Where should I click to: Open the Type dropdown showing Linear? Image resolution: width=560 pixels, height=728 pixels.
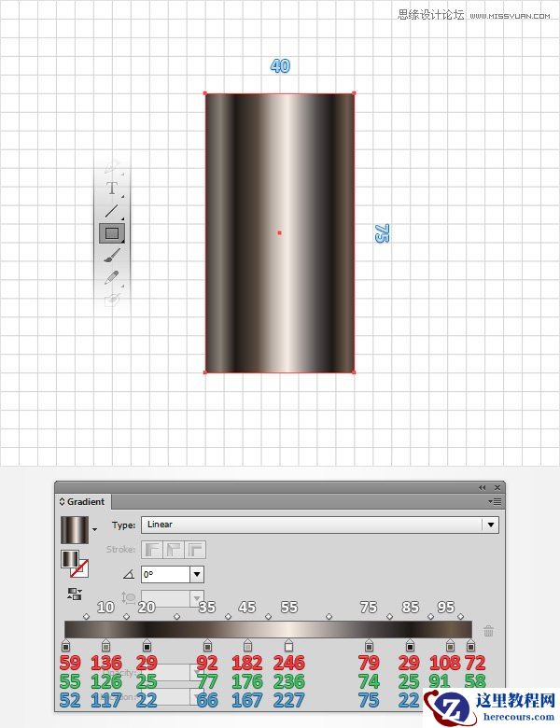tap(320, 525)
